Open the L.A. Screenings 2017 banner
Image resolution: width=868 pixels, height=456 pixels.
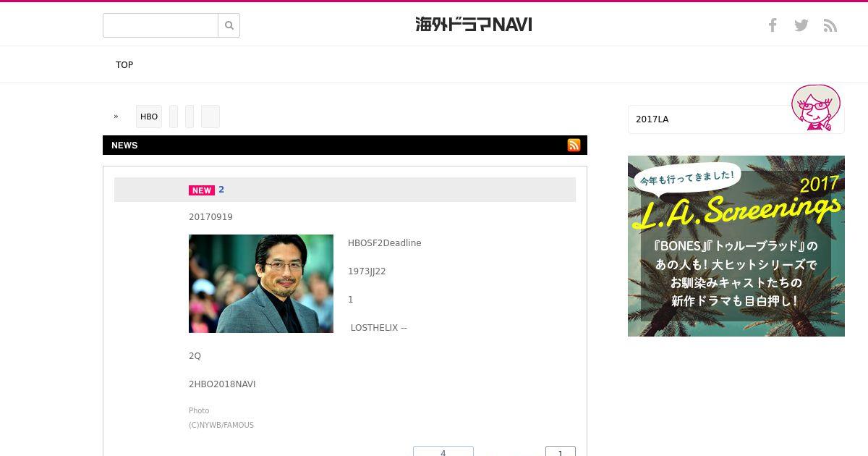coord(736,246)
